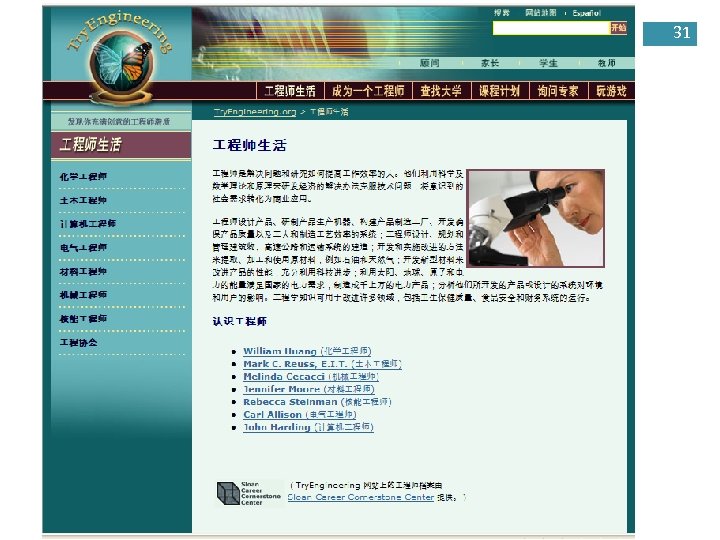The width and height of the screenshot is (720, 540).
Task: Open the 网站地图 sitemap link
Action: [x=540, y=13]
